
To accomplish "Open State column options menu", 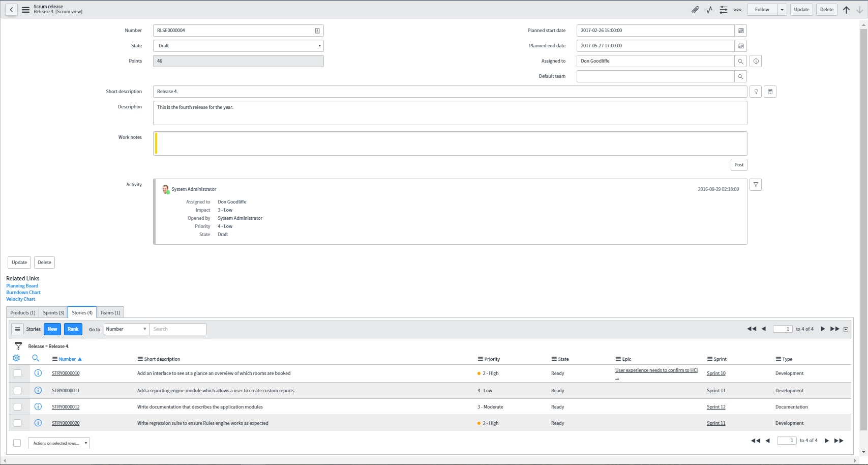I will tap(554, 359).
